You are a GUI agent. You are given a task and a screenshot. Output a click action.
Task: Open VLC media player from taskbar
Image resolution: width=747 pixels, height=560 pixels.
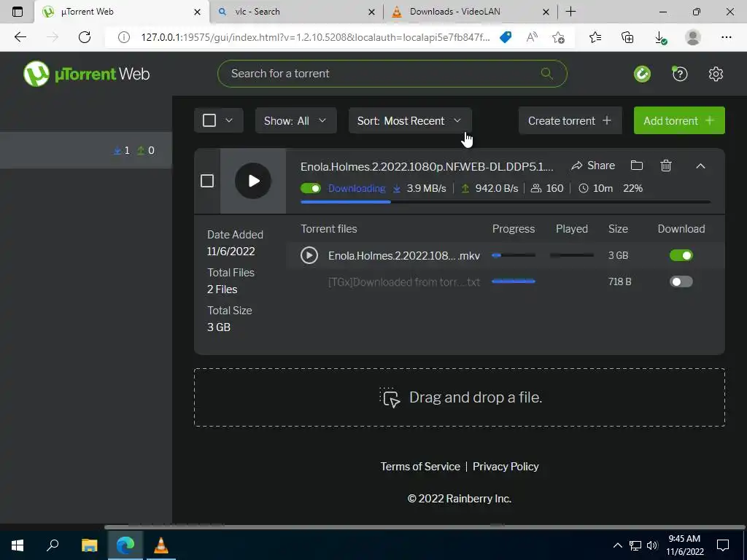pos(161,545)
